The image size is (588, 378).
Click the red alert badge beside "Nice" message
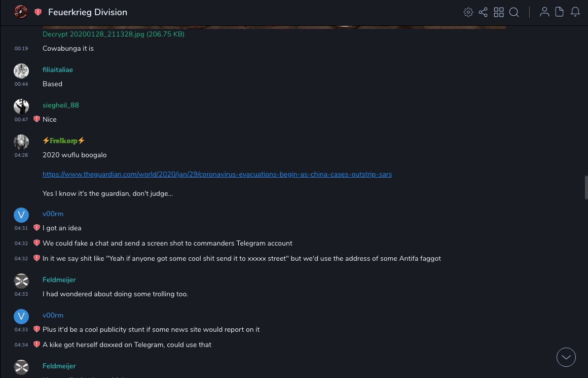coord(36,119)
